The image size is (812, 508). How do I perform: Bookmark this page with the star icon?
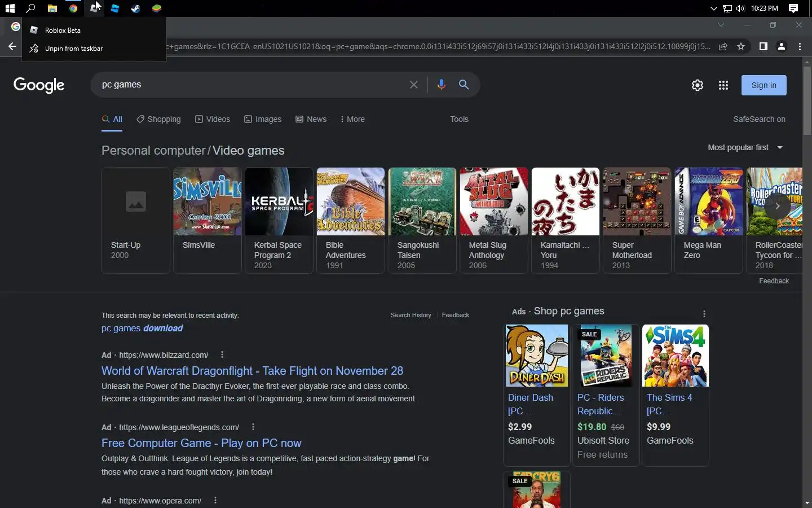tap(741, 47)
